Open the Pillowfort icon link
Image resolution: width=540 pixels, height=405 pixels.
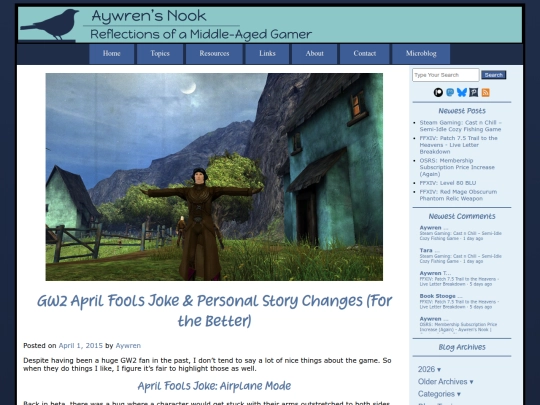[474, 92]
